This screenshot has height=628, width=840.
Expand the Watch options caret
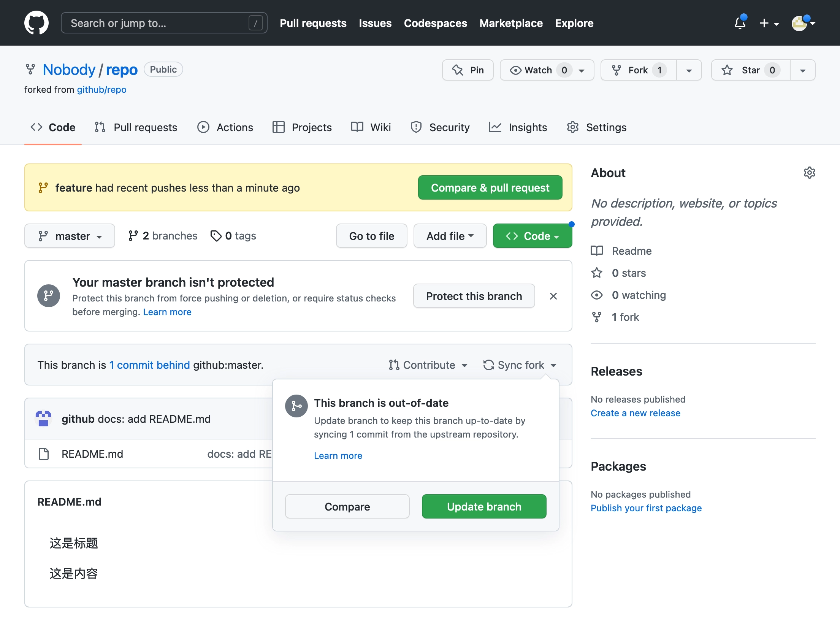[x=581, y=71]
